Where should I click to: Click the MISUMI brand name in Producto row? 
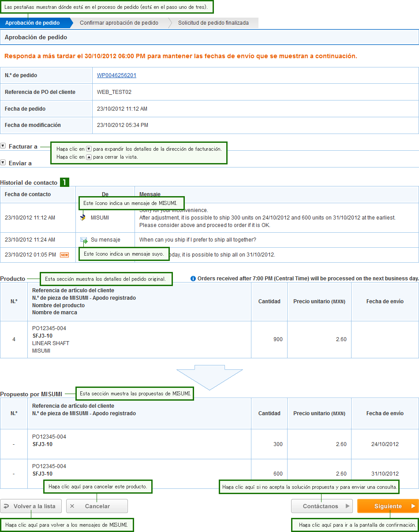(x=41, y=351)
